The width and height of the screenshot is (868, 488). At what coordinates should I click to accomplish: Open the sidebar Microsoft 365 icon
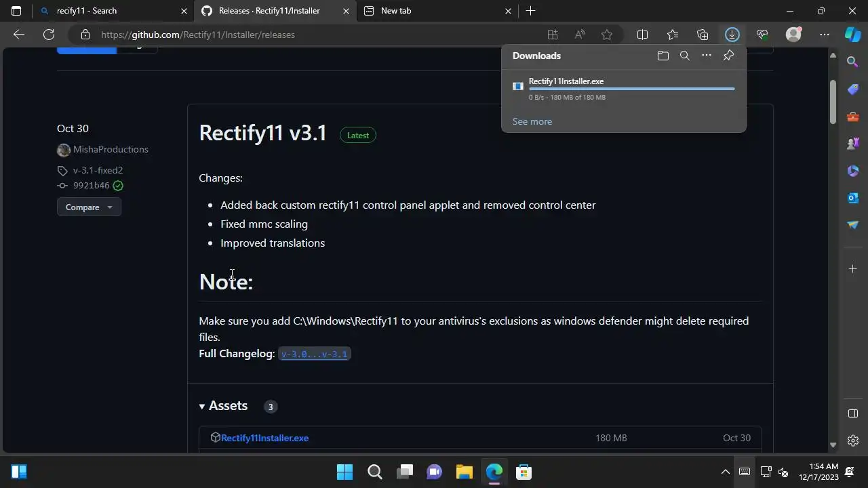coord(853,171)
